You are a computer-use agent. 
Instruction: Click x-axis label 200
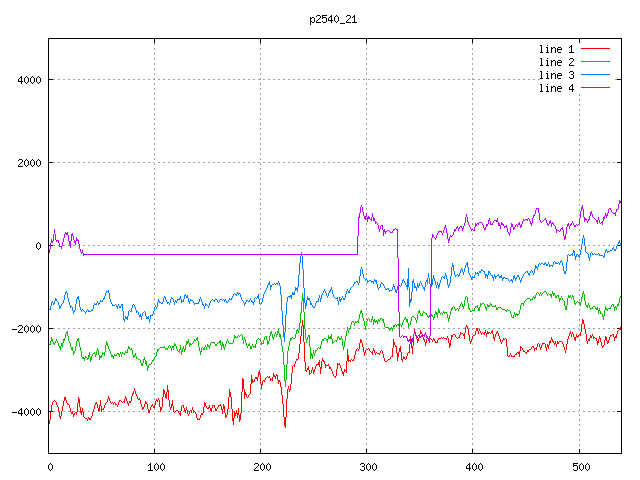click(x=262, y=467)
